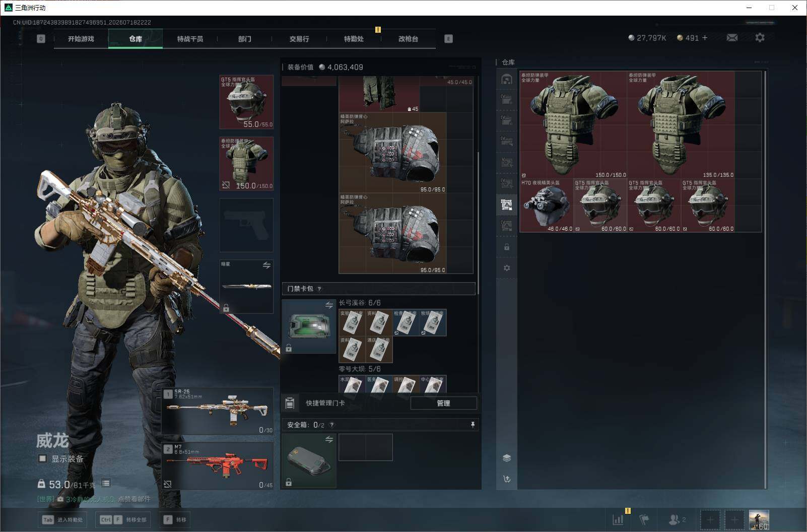Expand the weight details list icon
The height and width of the screenshot is (532, 807).
tap(106, 484)
